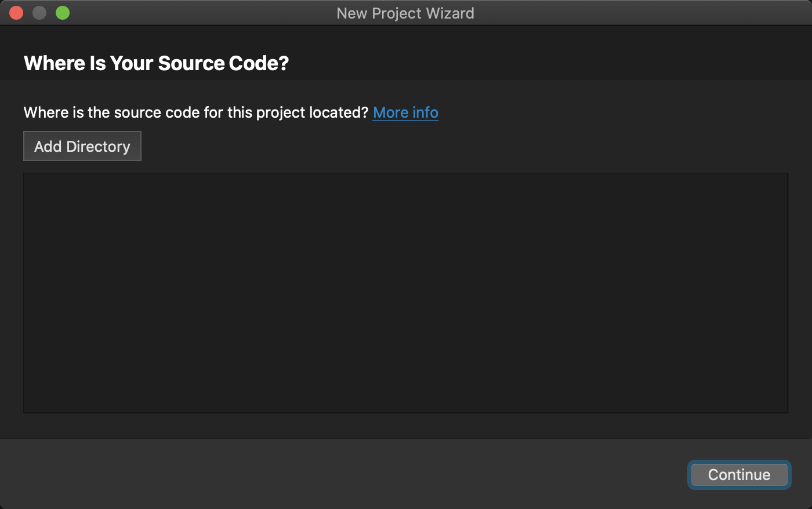Click the source code location question text
The image size is (812, 509).
click(x=195, y=112)
